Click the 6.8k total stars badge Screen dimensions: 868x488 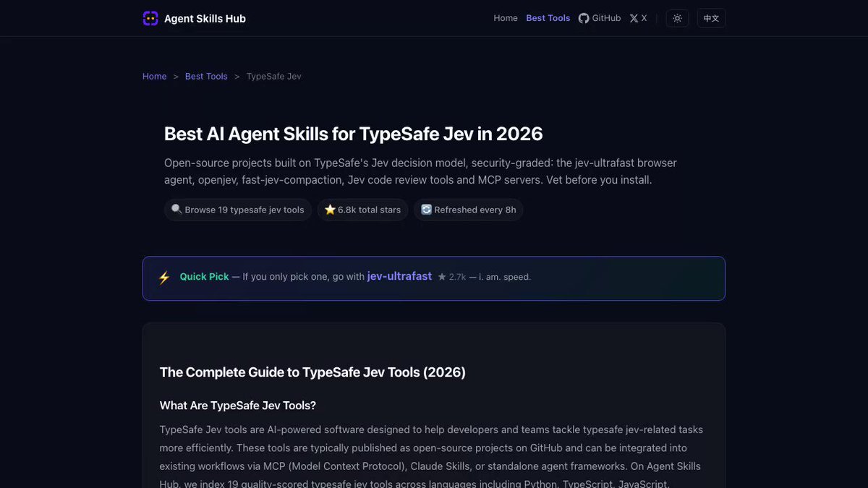[363, 210]
